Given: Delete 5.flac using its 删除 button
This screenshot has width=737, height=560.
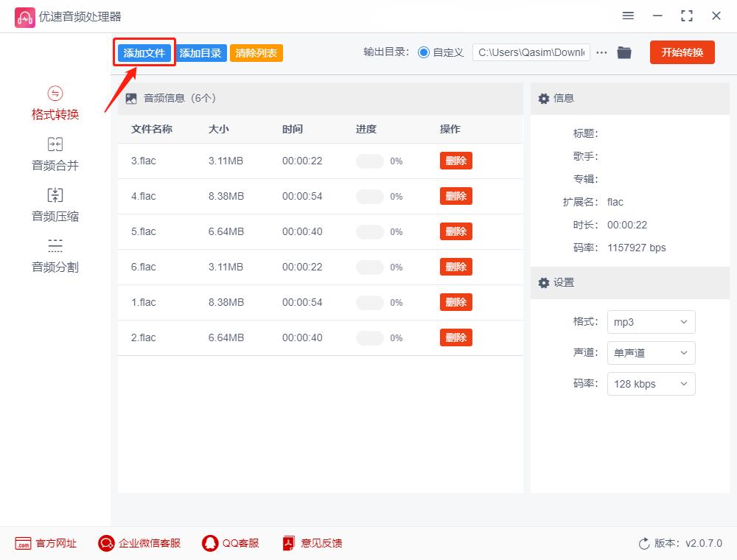Looking at the screenshot, I should click(455, 231).
